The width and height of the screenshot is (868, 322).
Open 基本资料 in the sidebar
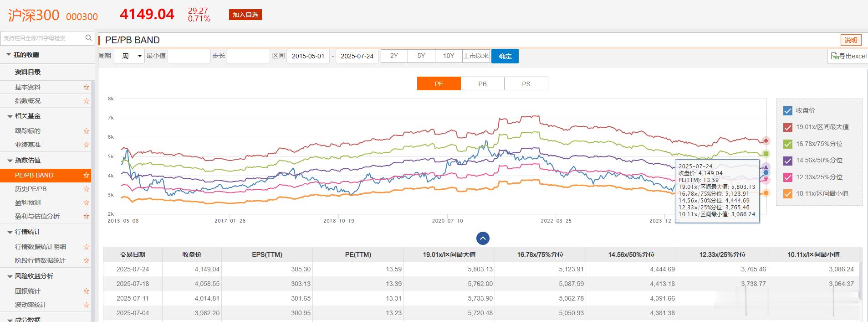pos(28,87)
